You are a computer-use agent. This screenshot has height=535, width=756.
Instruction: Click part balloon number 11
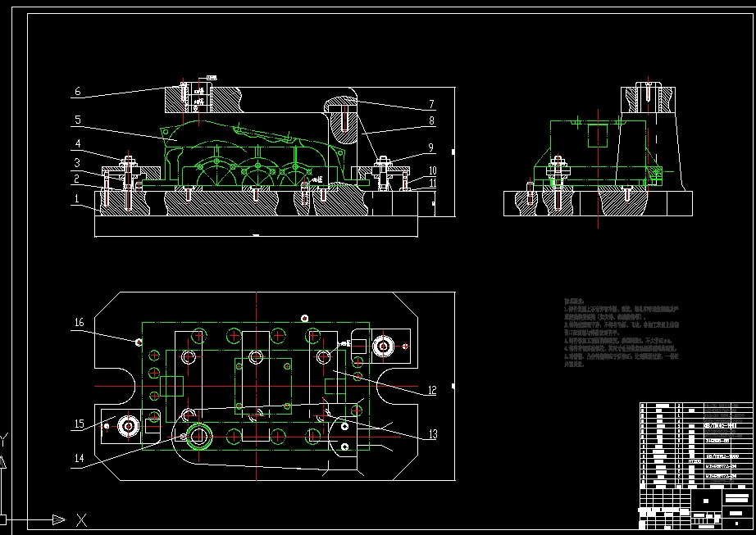(432, 183)
